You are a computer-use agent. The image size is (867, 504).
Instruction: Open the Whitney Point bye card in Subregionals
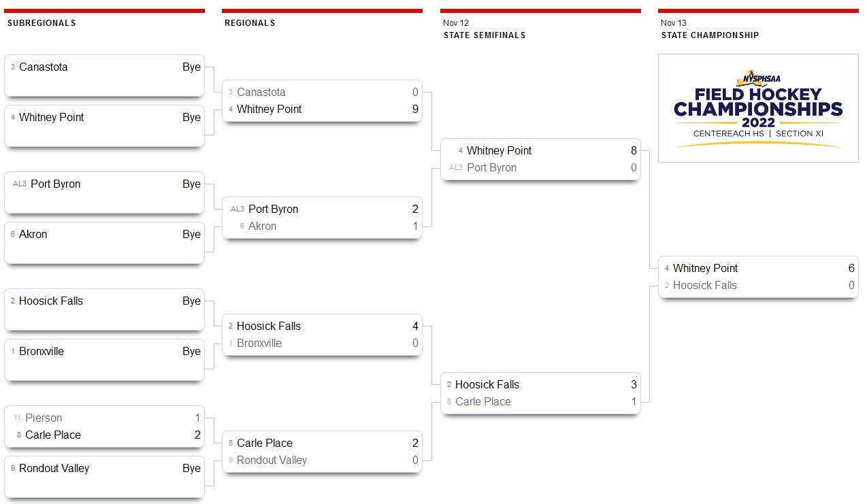(x=104, y=126)
